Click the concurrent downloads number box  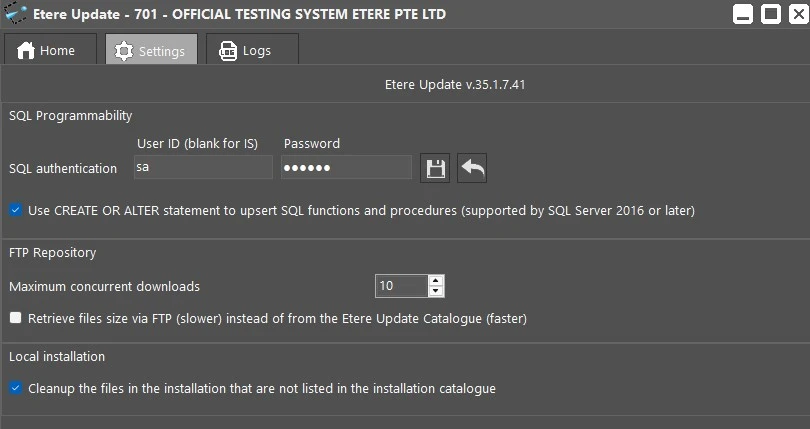click(400, 286)
